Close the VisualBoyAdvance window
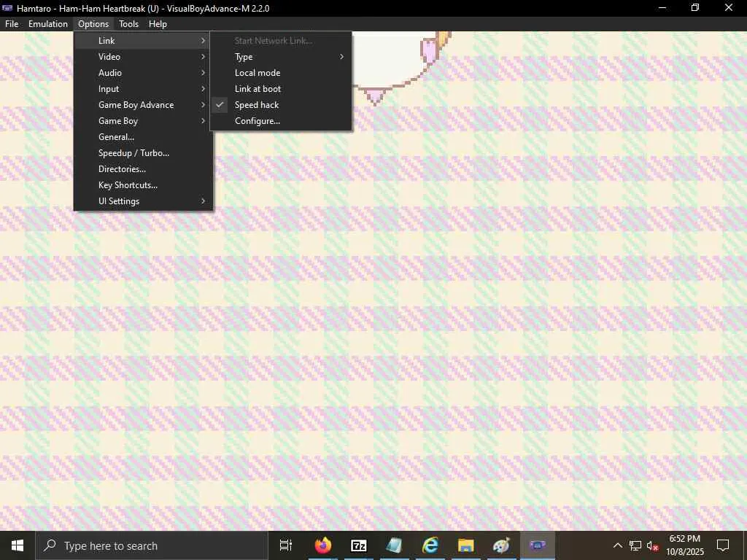Viewport: 747px width, 560px height. (x=729, y=8)
